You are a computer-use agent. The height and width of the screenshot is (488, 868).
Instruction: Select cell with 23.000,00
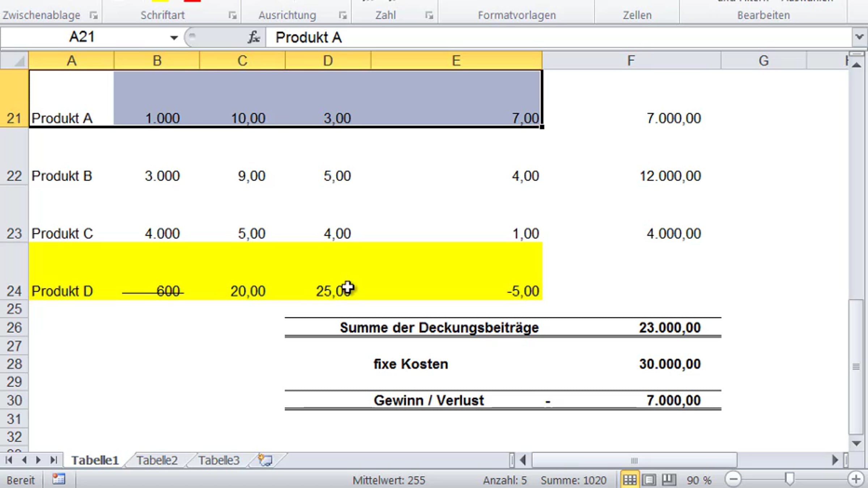(x=631, y=328)
